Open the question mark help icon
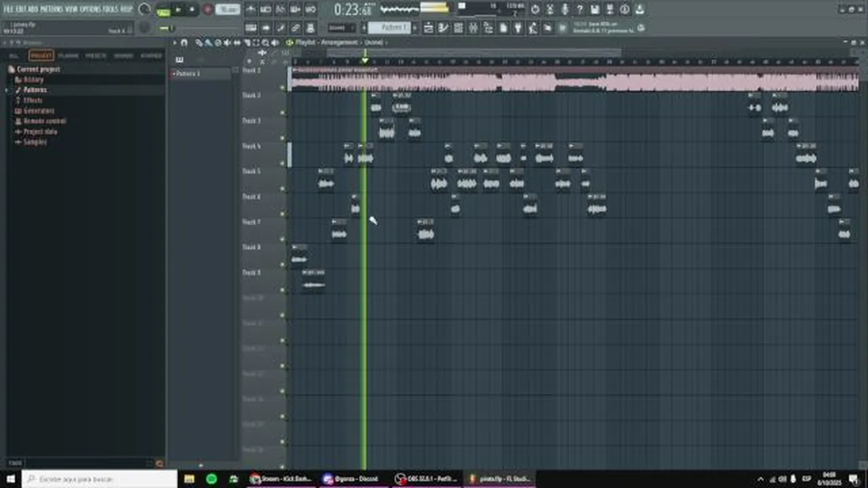The width and height of the screenshot is (868, 488). 580,9
